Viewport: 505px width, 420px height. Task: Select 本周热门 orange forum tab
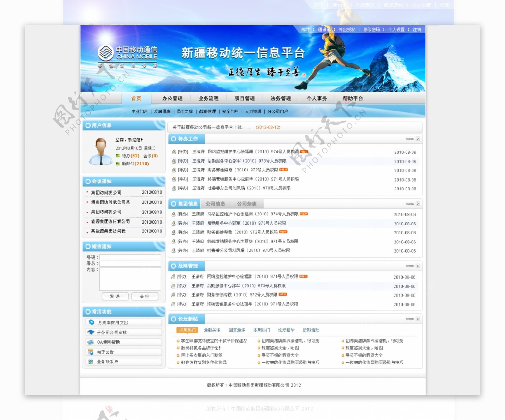[187, 330]
